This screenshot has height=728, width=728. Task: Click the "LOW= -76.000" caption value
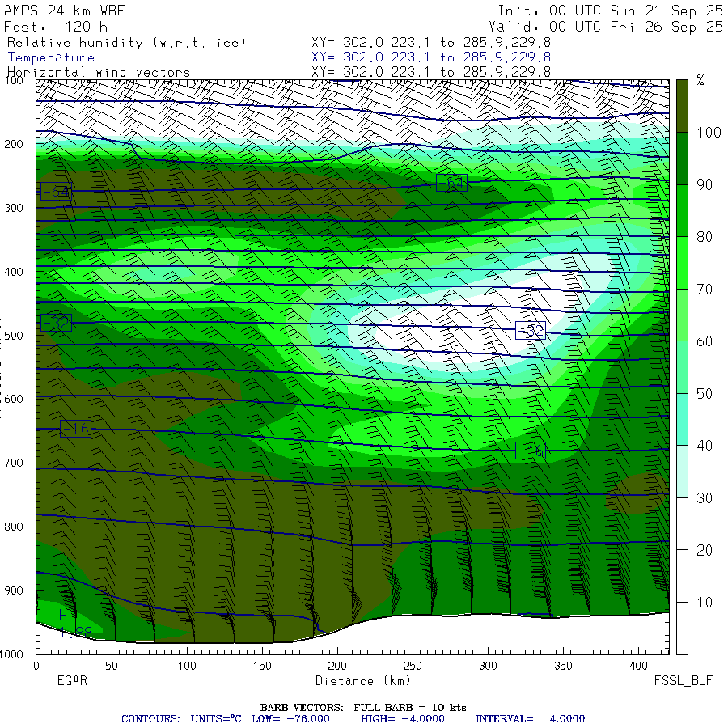click(x=290, y=719)
